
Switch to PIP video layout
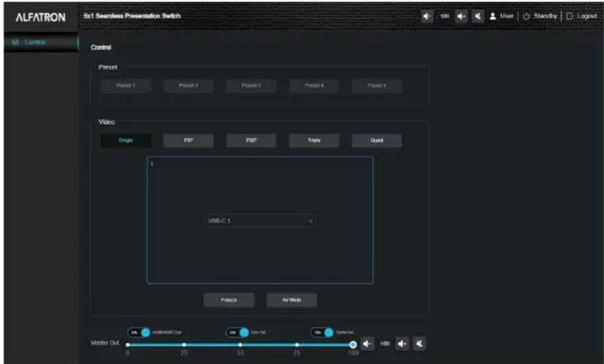189,140
